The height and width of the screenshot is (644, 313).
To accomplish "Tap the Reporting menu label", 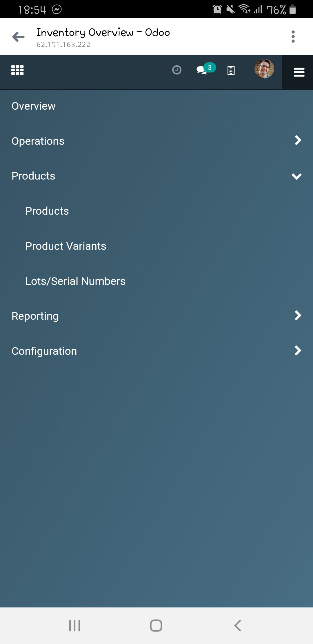I will pyautogui.click(x=35, y=316).
